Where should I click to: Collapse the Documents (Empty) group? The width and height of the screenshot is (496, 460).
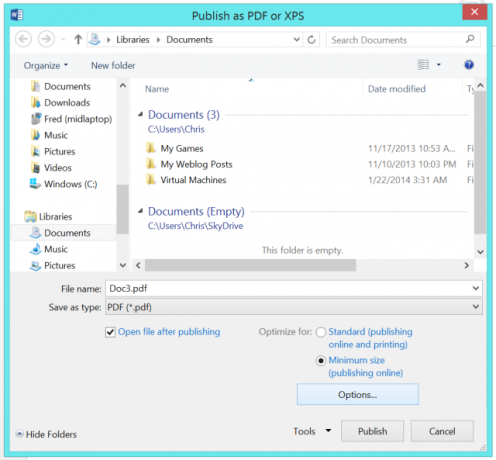point(141,211)
